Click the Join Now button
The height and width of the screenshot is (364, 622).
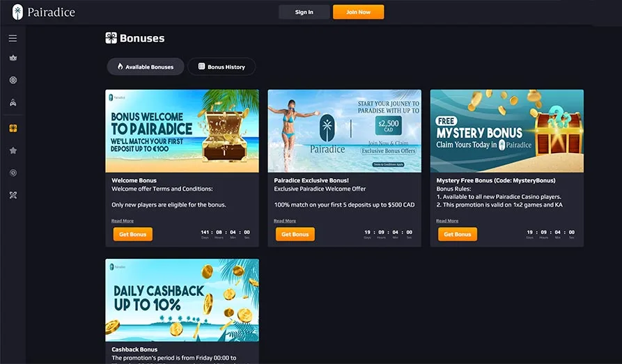[358, 12]
